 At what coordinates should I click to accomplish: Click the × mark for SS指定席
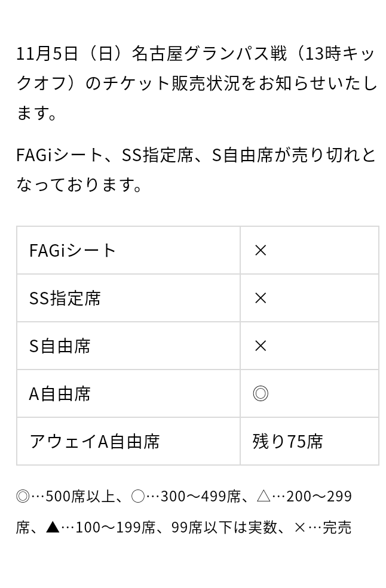click(x=261, y=298)
